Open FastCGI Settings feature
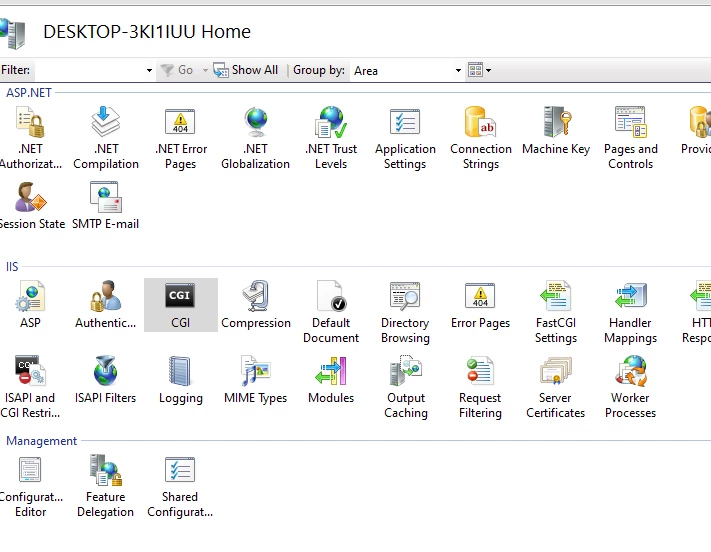This screenshot has width=711, height=552. 556,312
